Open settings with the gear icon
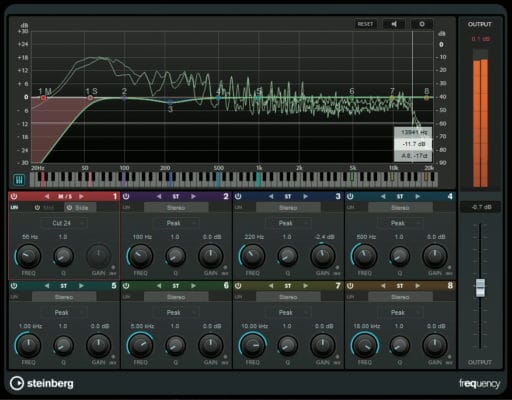The image size is (512, 400). point(422,24)
